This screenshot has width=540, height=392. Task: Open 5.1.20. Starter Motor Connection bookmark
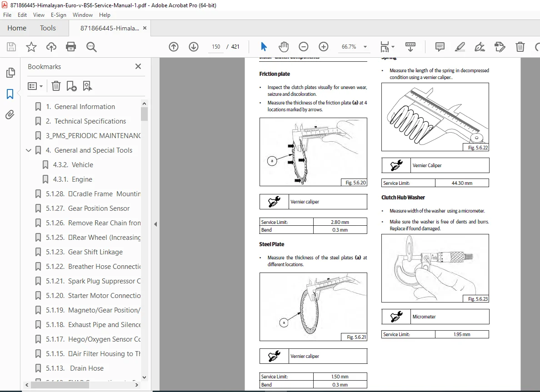coord(93,296)
